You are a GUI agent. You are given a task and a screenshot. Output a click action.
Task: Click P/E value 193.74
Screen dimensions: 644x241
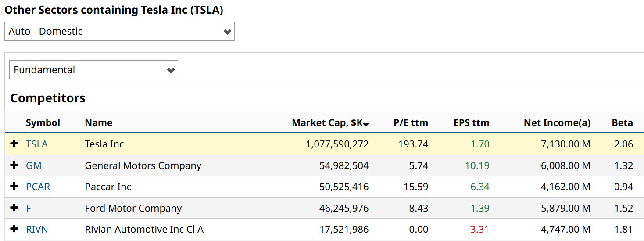point(413,144)
